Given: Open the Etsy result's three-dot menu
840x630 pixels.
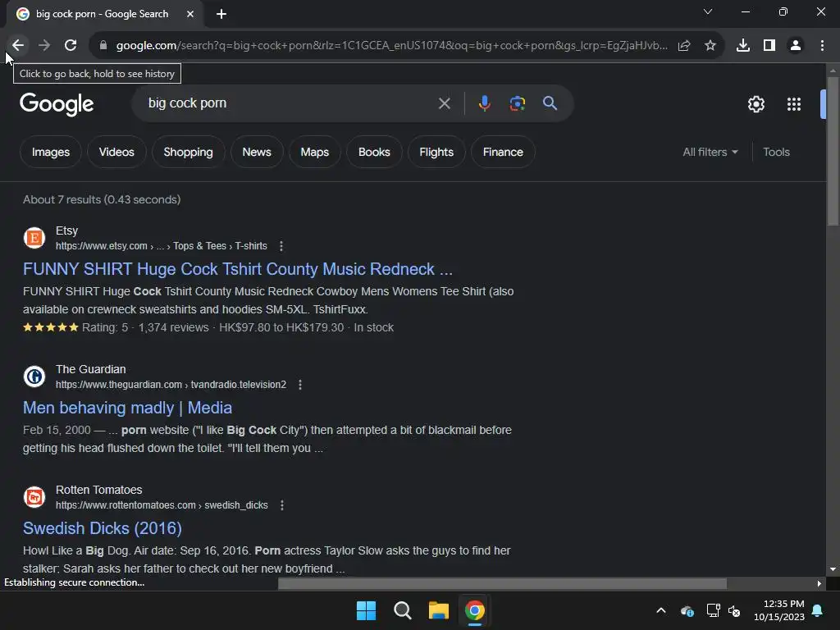Looking at the screenshot, I should tap(281, 246).
